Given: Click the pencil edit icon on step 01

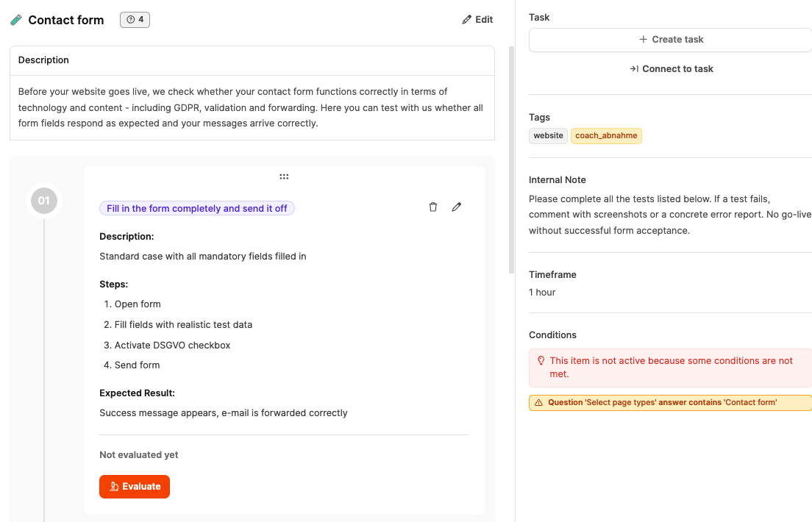Looking at the screenshot, I should [x=457, y=207].
